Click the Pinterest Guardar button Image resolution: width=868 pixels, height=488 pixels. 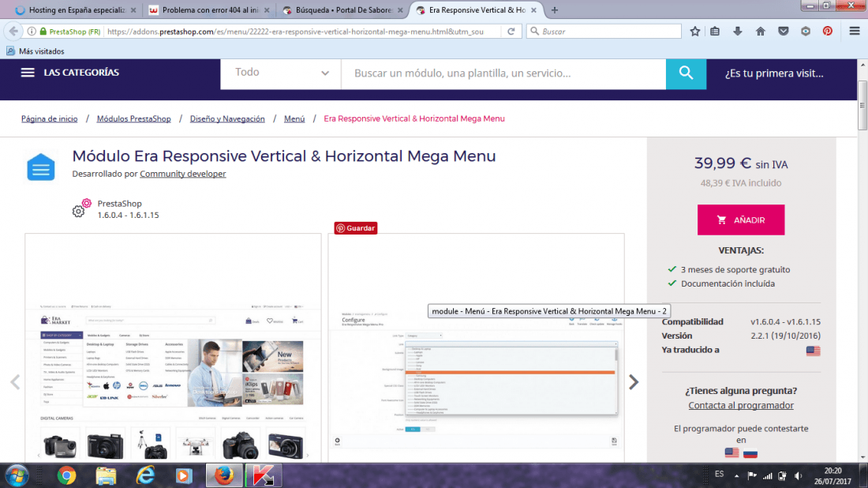click(355, 227)
